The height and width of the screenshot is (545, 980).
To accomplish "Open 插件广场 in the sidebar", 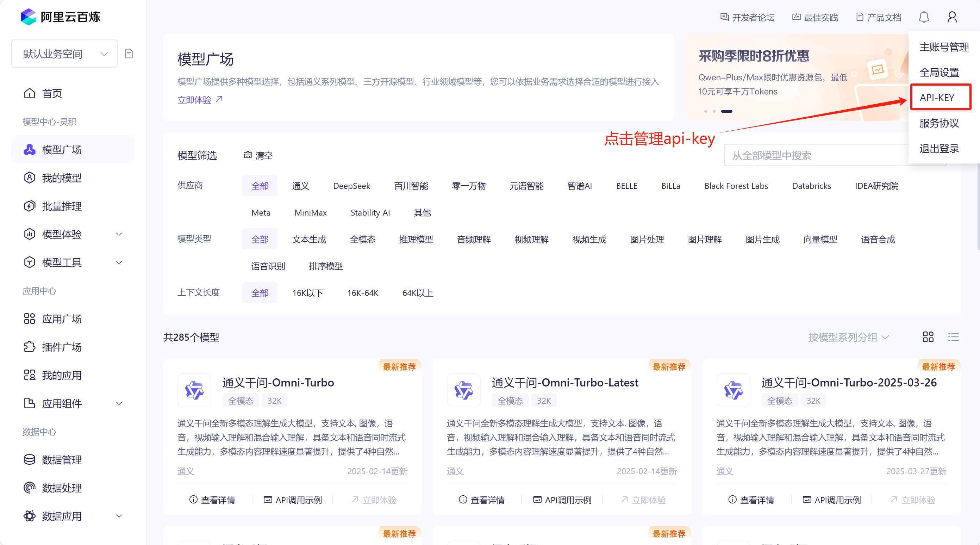I will (62, 347).
